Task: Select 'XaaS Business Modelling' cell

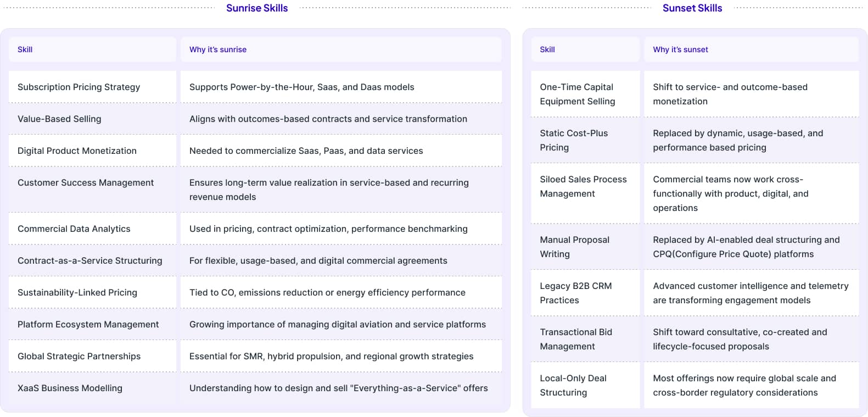Action: tap(92, 388)
